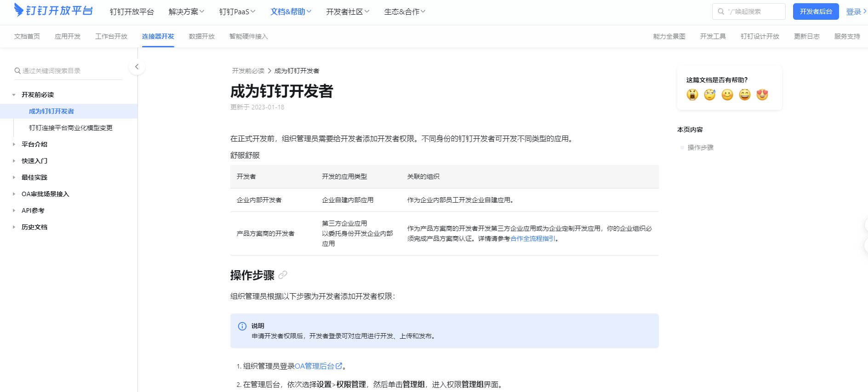Click the 产品方案商的开发者 table cell
The height and width of the screenshot is (392, 868).
pyautogui.click(x=266, y=233)
